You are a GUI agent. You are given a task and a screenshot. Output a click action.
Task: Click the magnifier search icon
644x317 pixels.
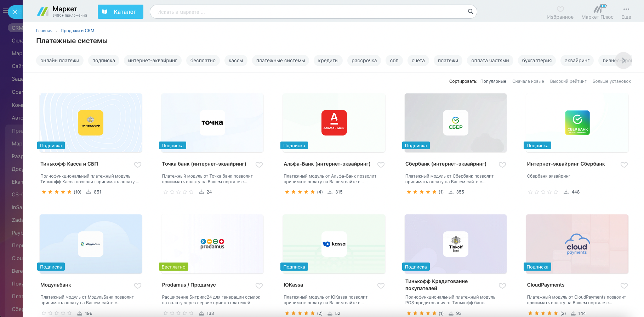pyautogui.click(x=471, y=12)
